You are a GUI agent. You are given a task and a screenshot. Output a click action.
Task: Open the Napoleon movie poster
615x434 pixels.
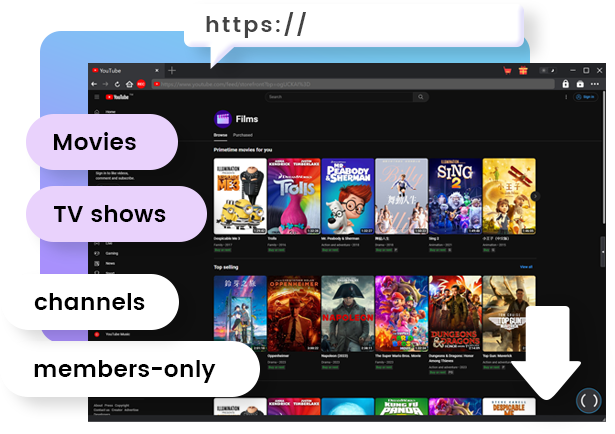click(348, 314)
